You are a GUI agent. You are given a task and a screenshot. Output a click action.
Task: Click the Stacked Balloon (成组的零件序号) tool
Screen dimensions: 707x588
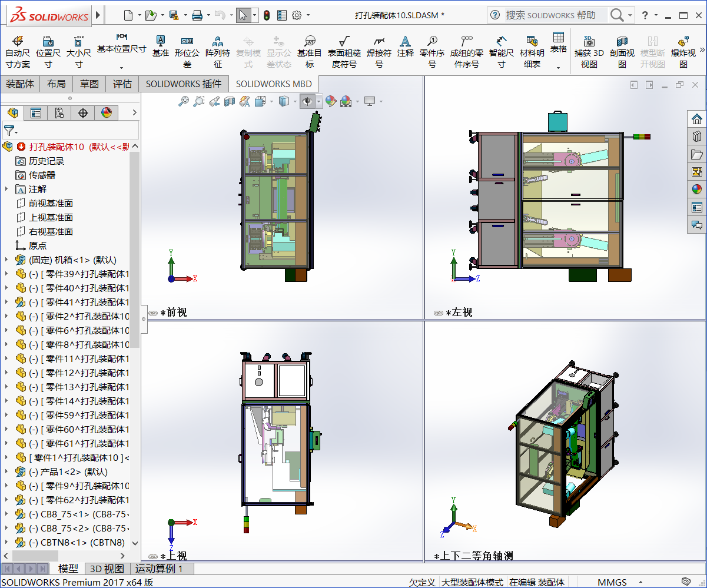467,51
